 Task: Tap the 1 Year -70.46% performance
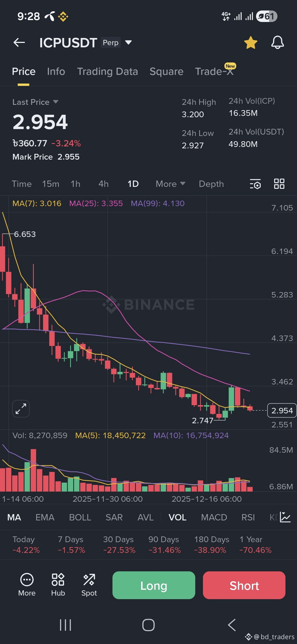tap(255, 545)
